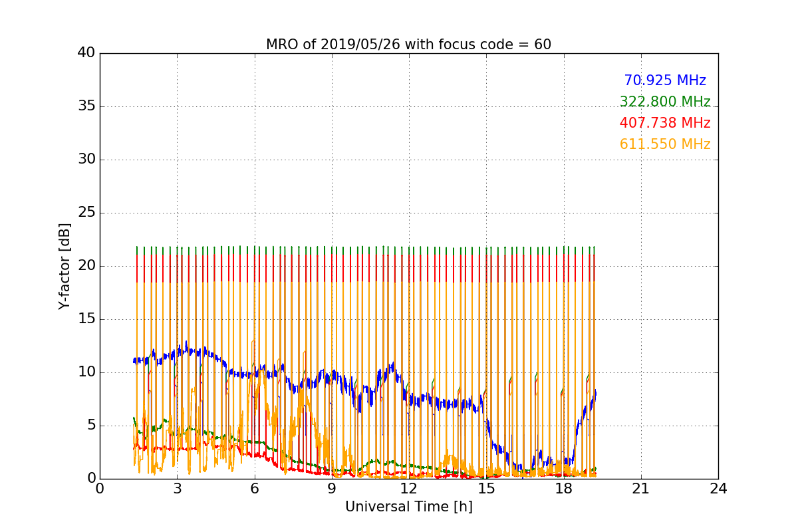
Task: Click the x-axis tick label 24
Action: [718, 489]
